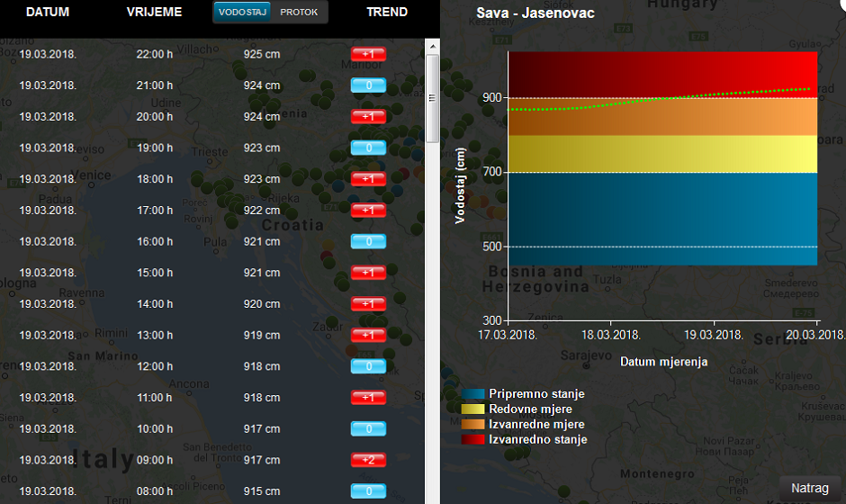Click the +1 trend badge at 14:00 h
This screenshot has width=846, height=504.
[368, 304]
